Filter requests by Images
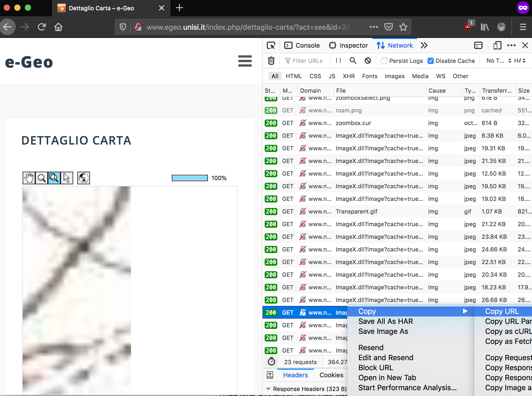The height and width of the screenshot is (396, 532). (x=394, y=76)
